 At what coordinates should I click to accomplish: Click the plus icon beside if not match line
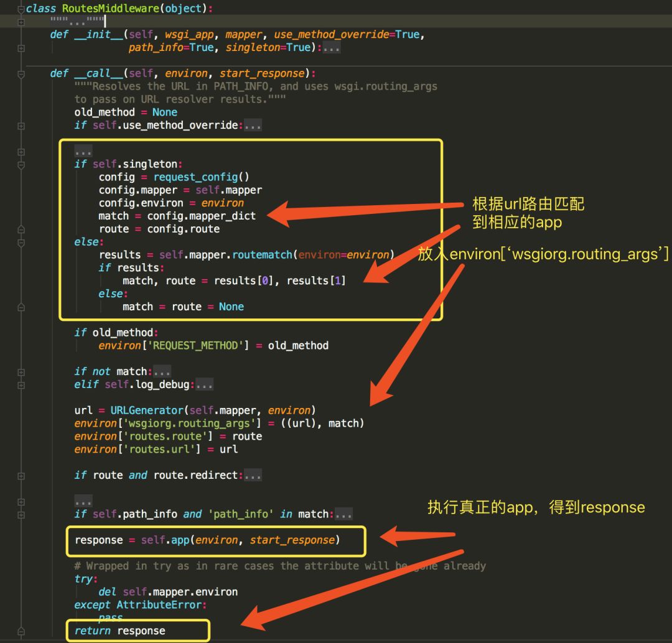[21, 371]
